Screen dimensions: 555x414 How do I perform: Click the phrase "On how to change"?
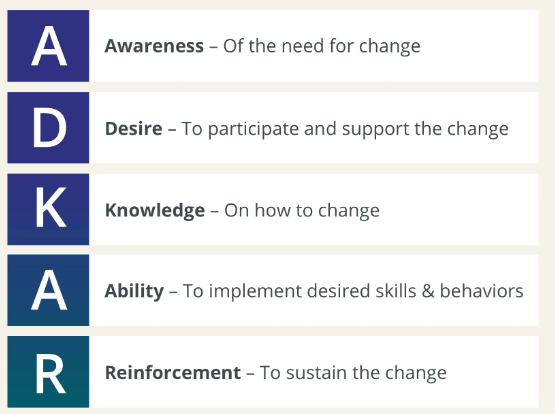(302, 211)
